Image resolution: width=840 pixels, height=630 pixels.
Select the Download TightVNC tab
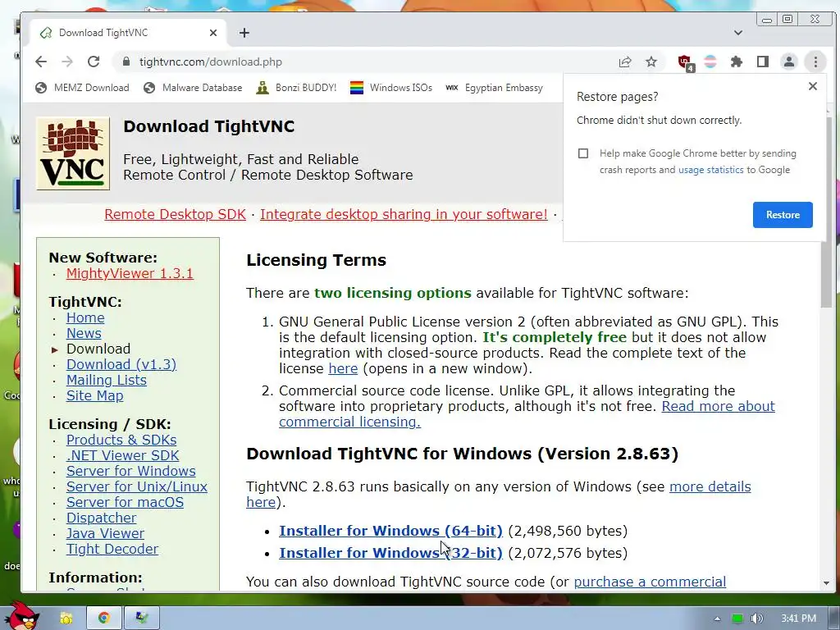tap(129, 33)
